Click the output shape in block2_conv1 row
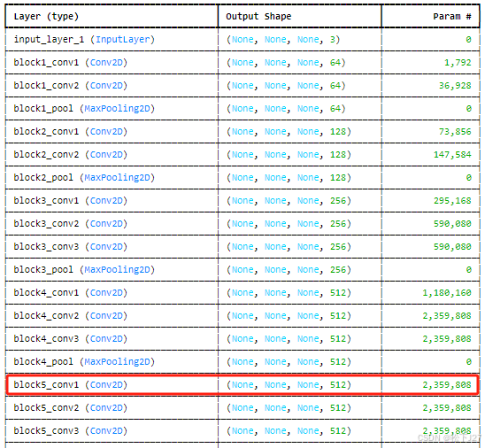The height and width of the screenshot is (448, 485). [x=289, y=132]
